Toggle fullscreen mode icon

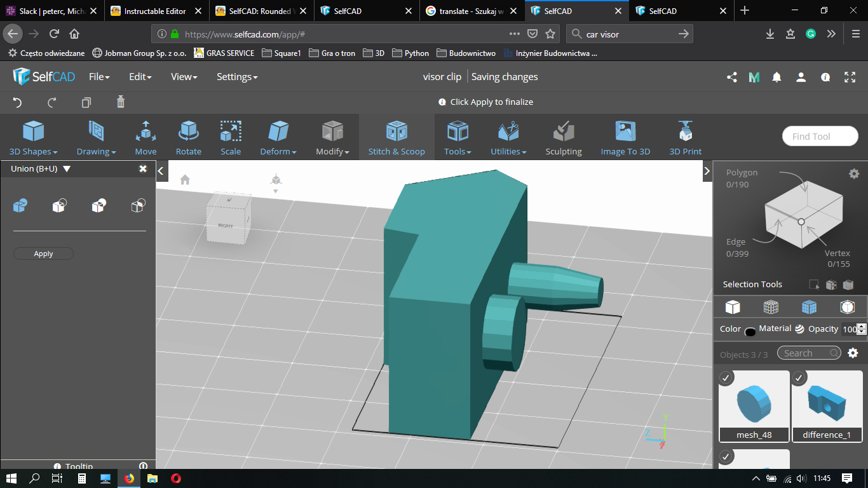click(850, 77)
